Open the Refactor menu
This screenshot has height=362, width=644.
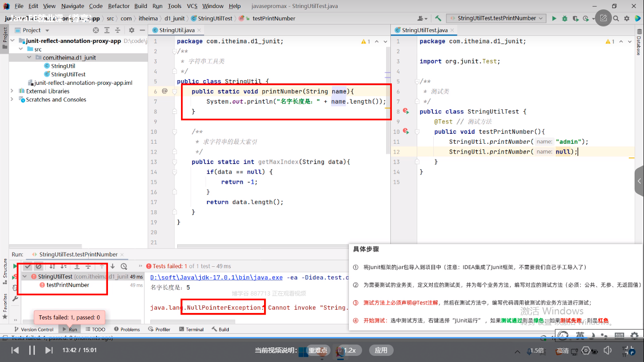point(119,6)
